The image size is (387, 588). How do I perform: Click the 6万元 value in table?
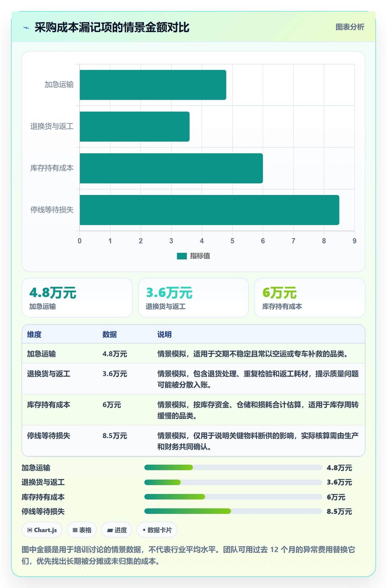(112, 405)
